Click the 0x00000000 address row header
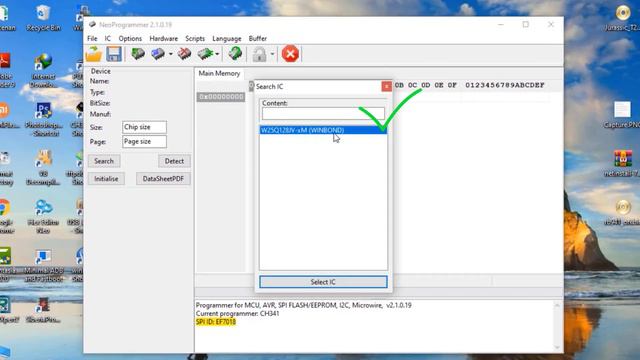This screenshot has width=640, height=360. coord(221,97)
